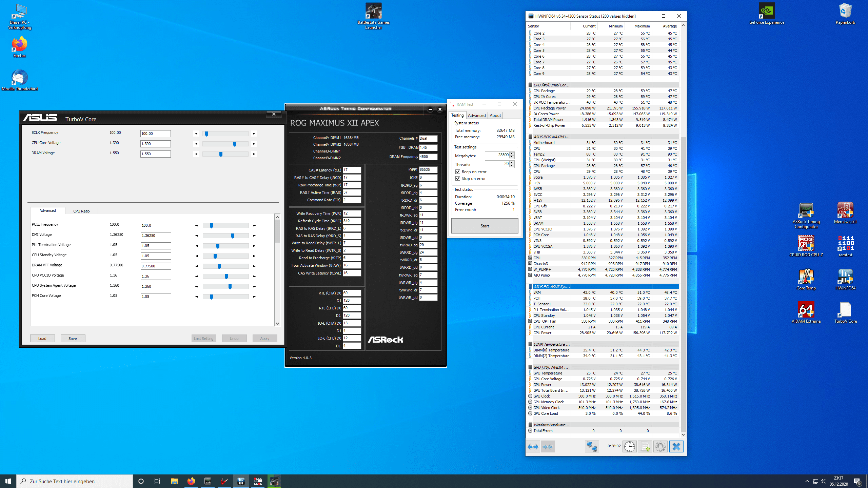The height and width of the screenshot is (488, 868).
Task: Sort by Maximum column header in HWiNFO
Action: (638, 26)
